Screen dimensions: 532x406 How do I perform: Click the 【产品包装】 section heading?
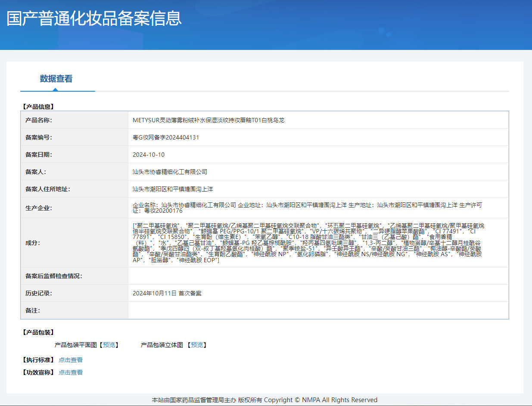coord(38,332)
